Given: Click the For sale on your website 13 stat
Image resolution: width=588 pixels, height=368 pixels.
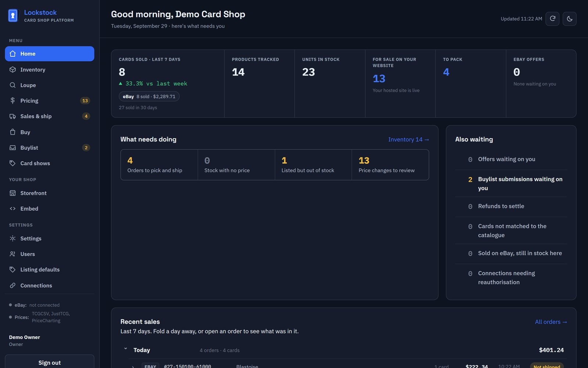Looking at the screenshot, I should click(400, 84).
